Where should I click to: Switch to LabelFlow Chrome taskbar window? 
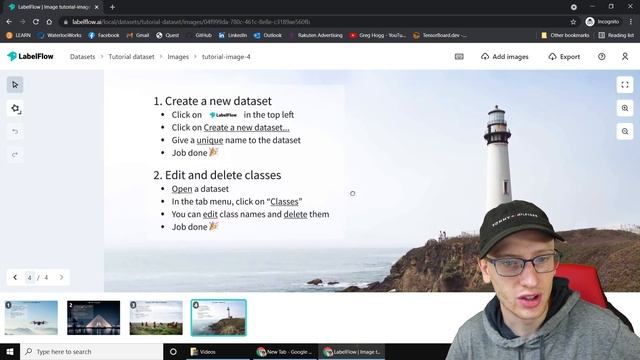[351, 351]
